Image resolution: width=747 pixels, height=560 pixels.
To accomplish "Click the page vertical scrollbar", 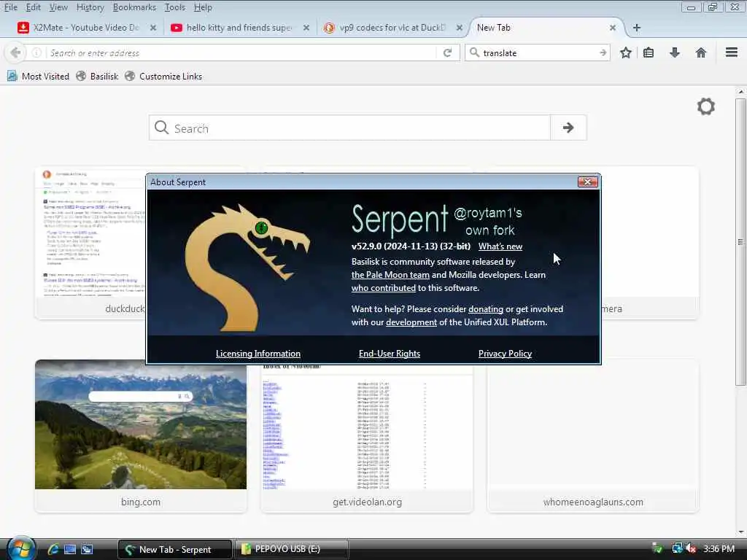I will pos(740,242).
